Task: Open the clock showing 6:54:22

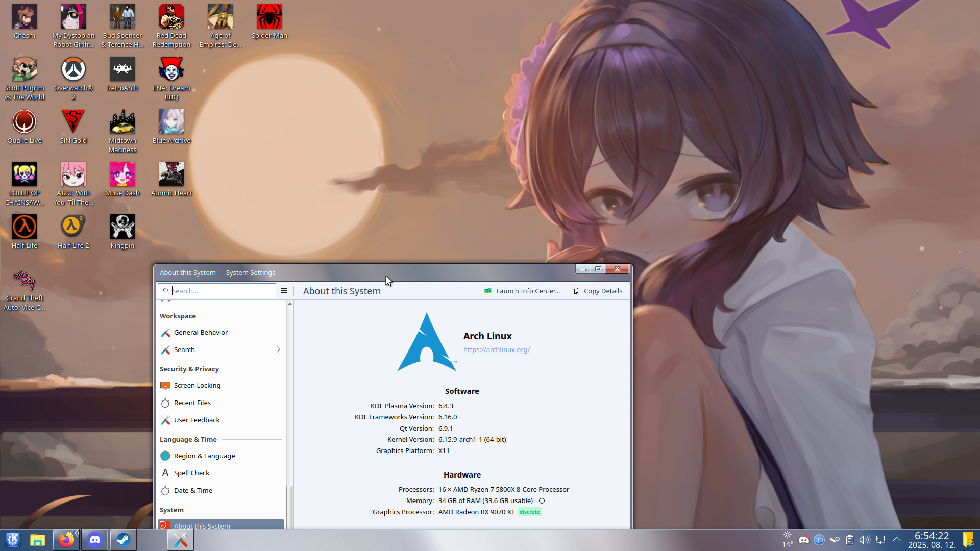Action: pos(932,540)
